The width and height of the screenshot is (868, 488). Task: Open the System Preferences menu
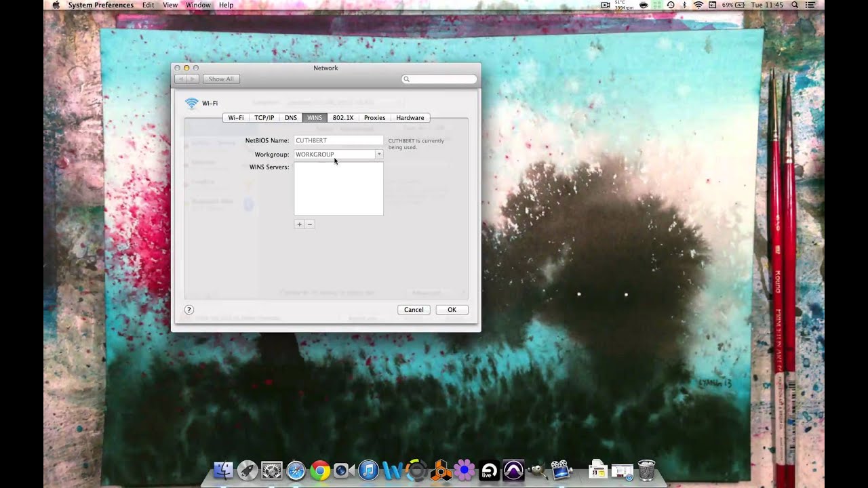pyautogui.click(x=100, y=5)
